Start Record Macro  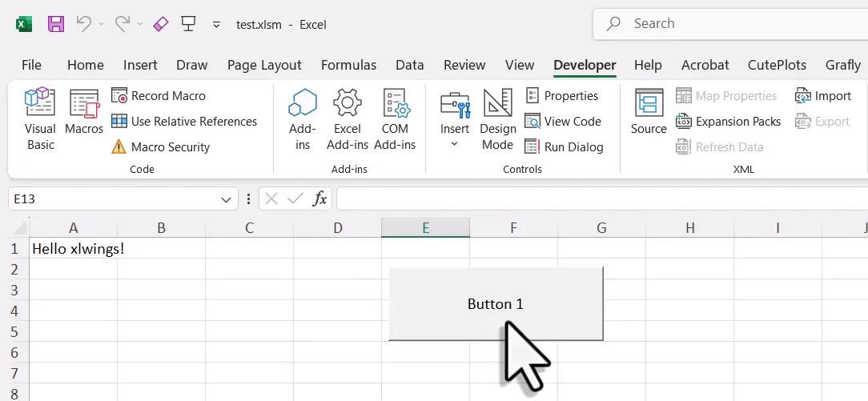tap(159, 96)
